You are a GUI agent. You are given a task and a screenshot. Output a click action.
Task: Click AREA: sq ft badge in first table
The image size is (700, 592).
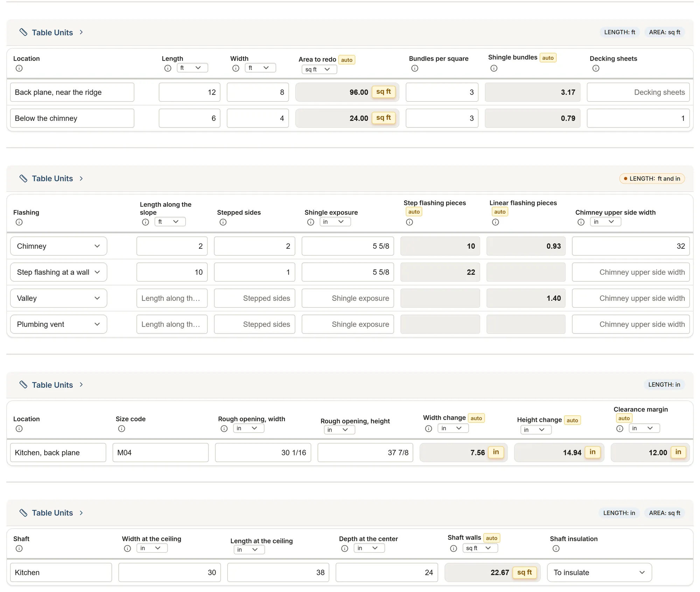[665, 32]
